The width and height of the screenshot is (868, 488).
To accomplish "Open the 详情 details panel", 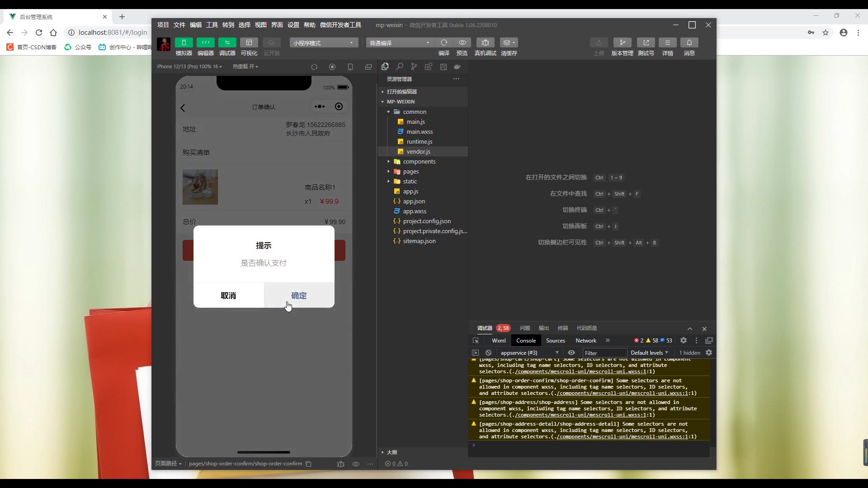I will coord(668,42).
